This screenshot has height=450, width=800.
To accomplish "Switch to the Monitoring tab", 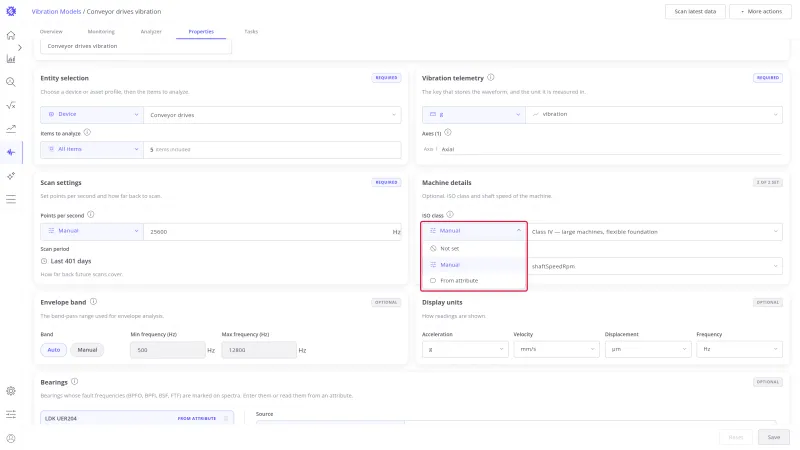I will click(101, 32).
